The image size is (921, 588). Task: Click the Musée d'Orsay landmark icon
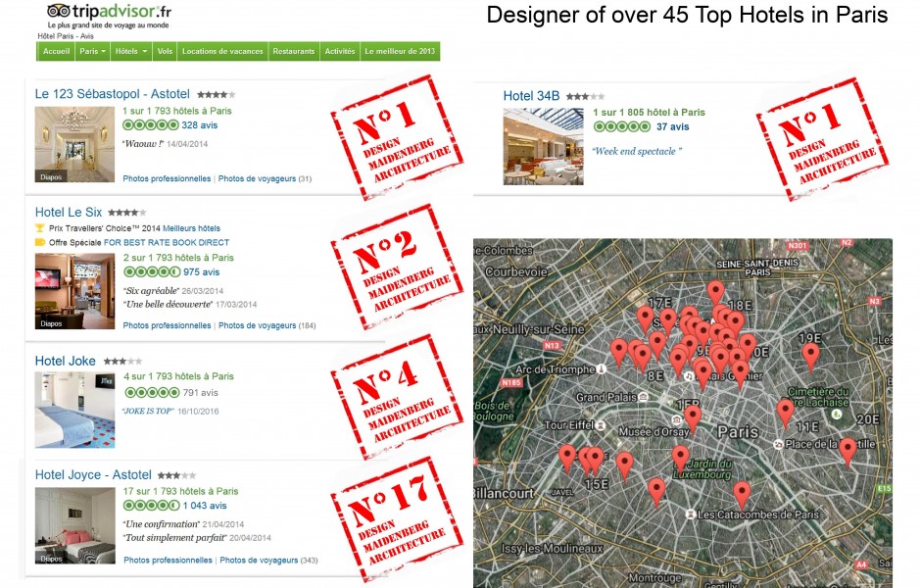(677, 420)
